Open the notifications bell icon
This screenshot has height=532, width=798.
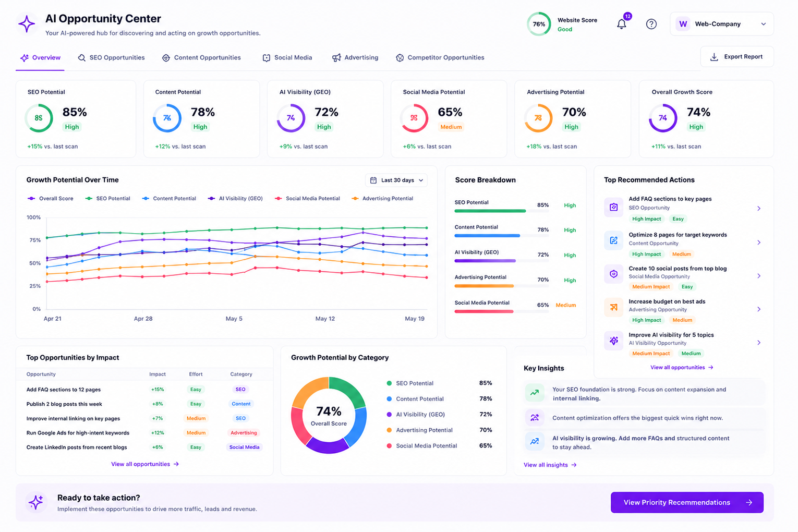click(621, 24)
